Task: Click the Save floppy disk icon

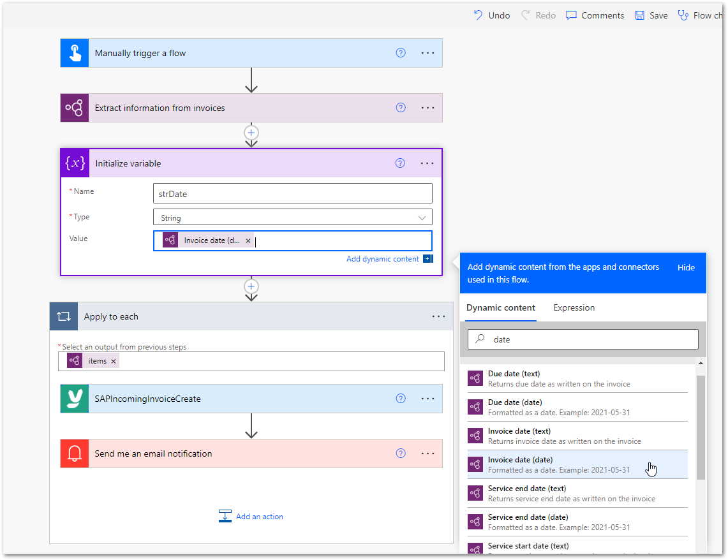Action: click(x=639, y=15)
